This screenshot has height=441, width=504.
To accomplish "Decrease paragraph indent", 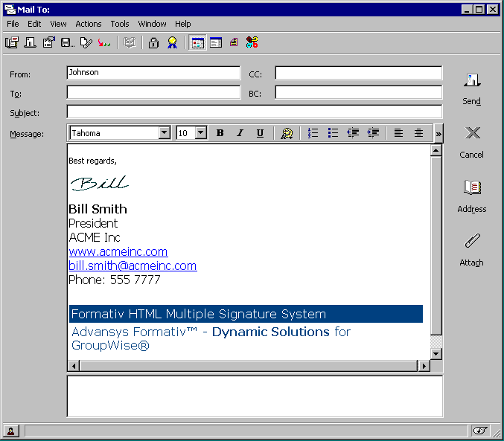I will 353,133.
